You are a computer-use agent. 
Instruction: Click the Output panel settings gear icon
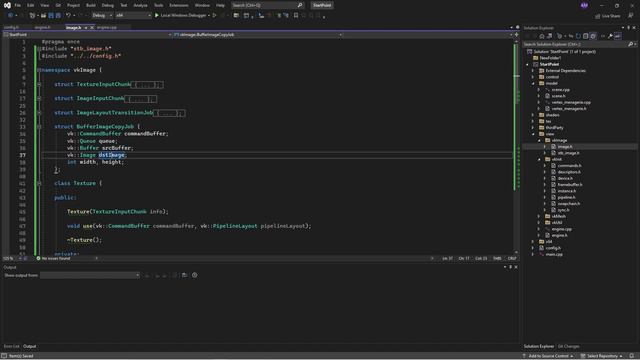point(195,275)
